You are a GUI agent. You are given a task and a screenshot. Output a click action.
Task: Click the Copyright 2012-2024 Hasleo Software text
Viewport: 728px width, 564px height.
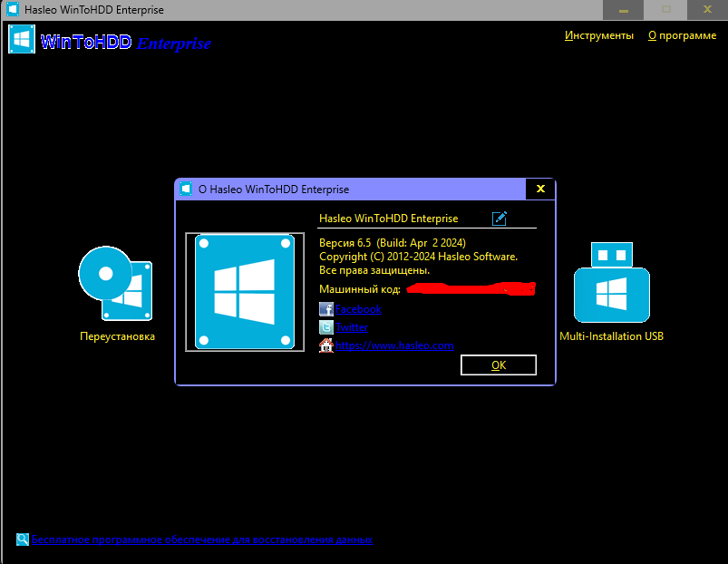tap(418, 257)
